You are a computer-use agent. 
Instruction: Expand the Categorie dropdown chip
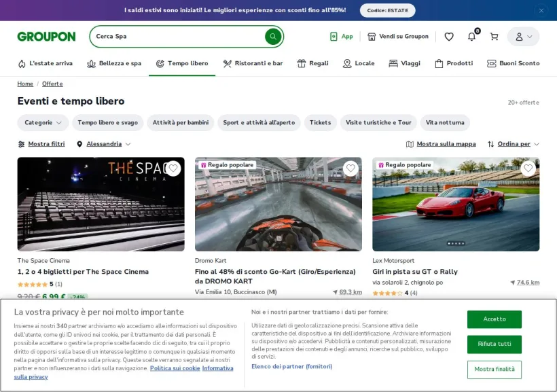click(x=43, y=122)
